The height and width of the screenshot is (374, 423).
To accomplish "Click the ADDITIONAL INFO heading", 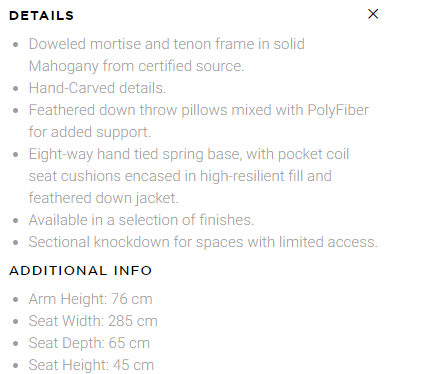I will [x=80, y=270].
